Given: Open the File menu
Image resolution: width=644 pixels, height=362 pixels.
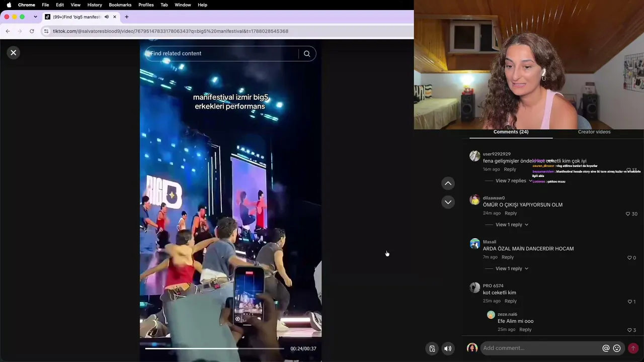Looking at the screenshot, I should 45,5.
